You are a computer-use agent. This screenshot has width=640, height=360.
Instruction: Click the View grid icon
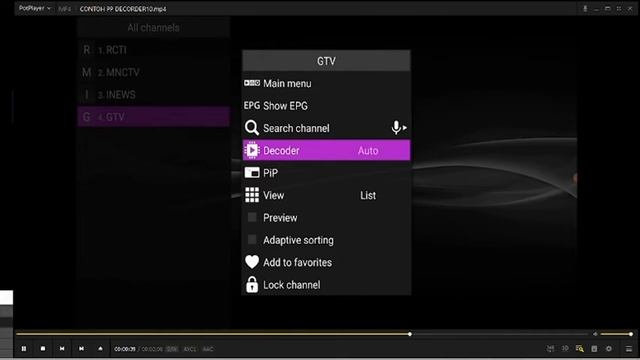pos(252,195)
